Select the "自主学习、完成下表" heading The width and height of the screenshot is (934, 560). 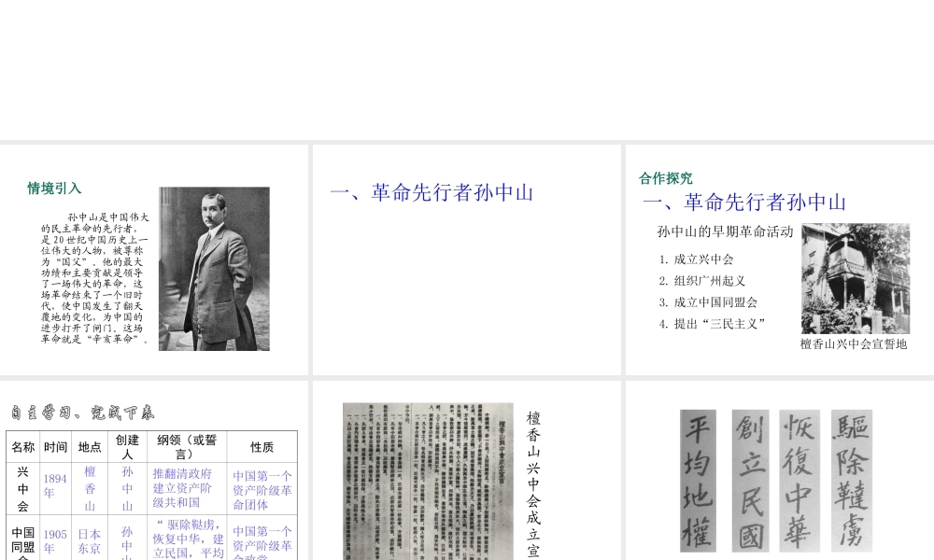(x=83, y=412)
